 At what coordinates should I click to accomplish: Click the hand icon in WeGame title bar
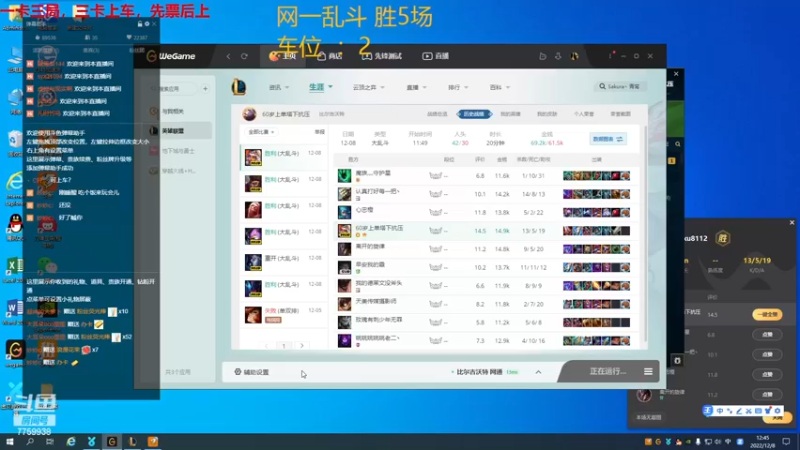point(543,56)
